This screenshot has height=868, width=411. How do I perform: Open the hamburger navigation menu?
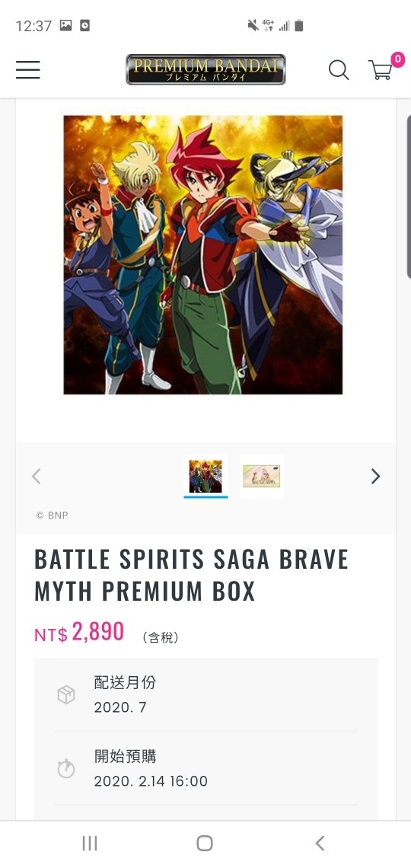click(x=27, y=70)
